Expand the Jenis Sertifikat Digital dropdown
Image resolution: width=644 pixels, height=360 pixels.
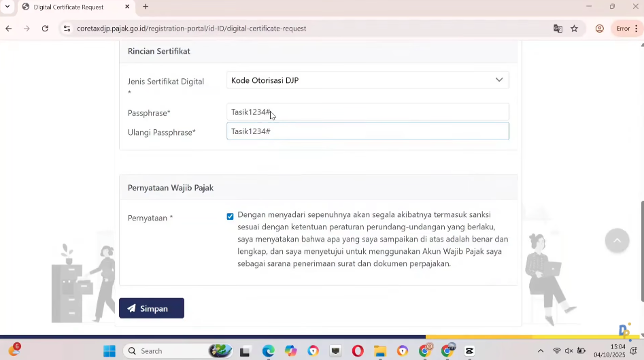pos(367,80)
